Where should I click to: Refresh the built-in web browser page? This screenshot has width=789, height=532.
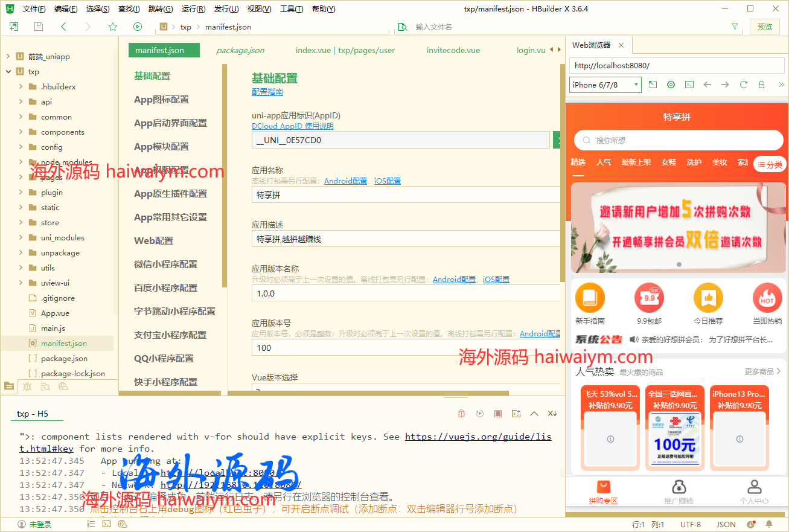[x=743, y=85]
